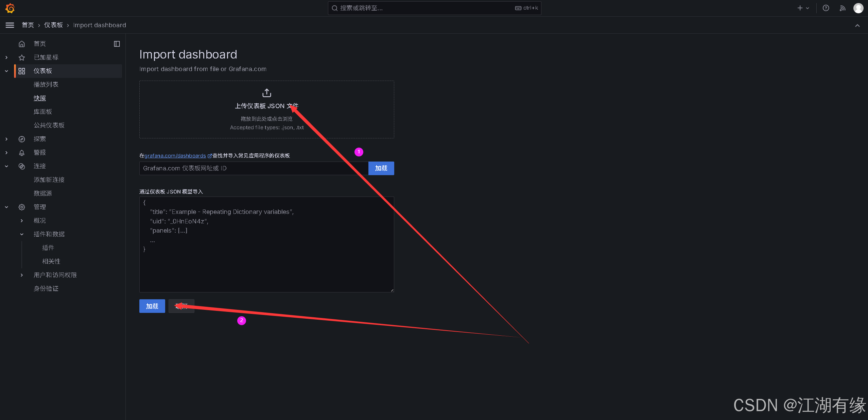Image resolution: width=868 pixels, height=420 pixels.
Task: Click 加载 beside the Grafana.com ID field
Action: click(381, 168)
